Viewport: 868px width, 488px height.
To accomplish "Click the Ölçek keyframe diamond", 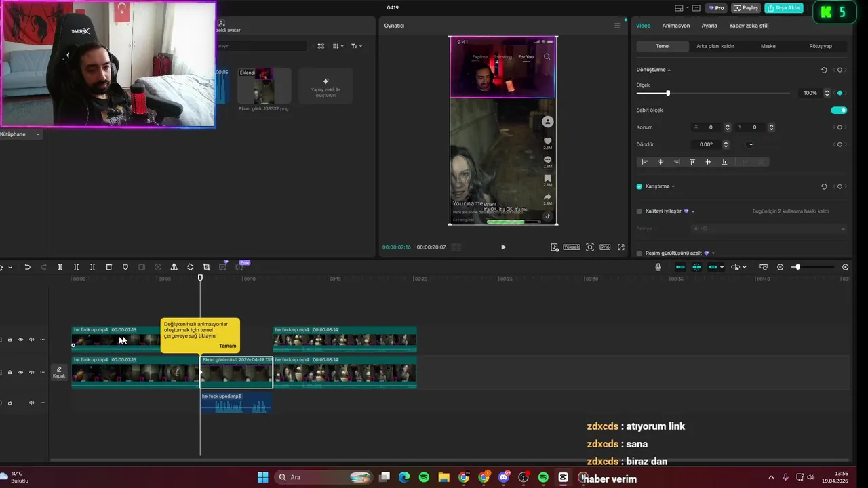I will (840, 93).
